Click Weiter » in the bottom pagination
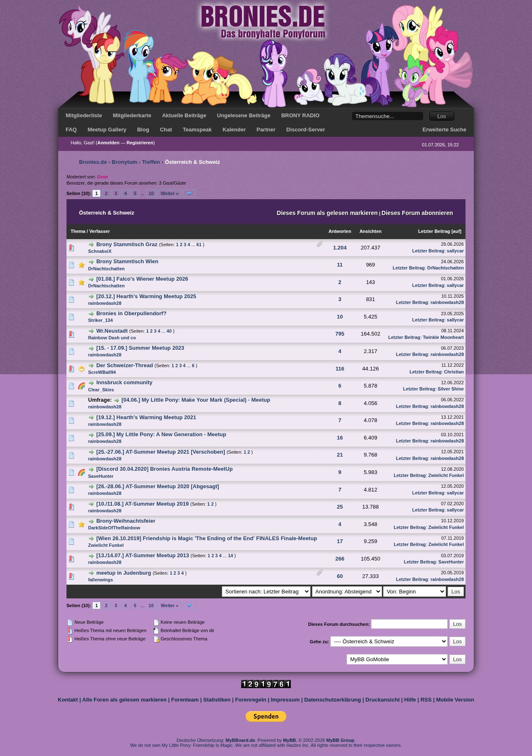The height and width of the screenshot is (756, 532). [170, 605]
